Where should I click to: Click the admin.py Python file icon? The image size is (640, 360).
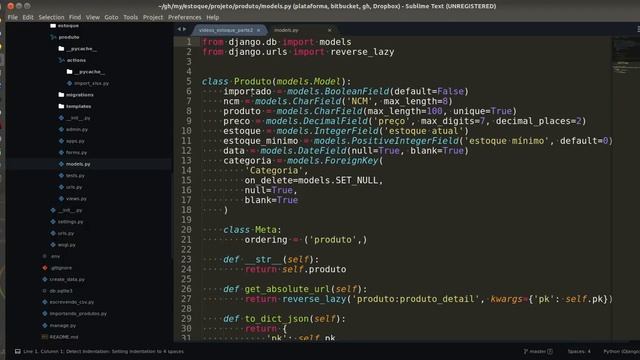61,129
